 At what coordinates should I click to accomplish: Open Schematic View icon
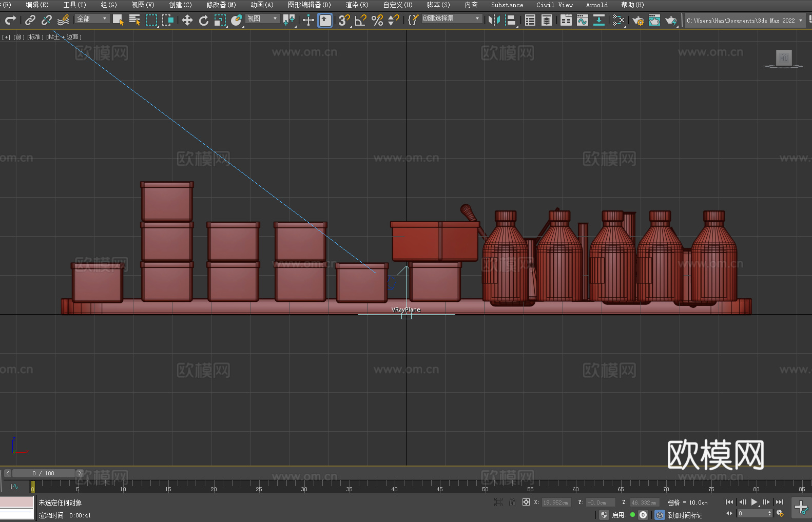coord(599,20)
